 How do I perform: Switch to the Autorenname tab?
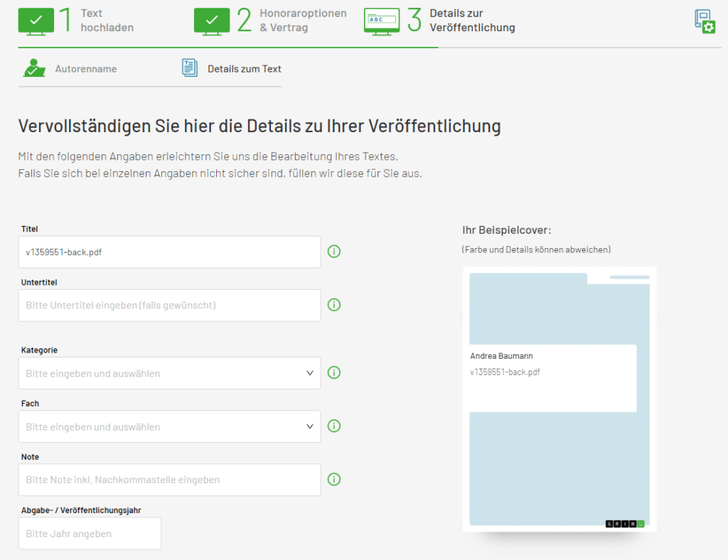pos(85,69)
